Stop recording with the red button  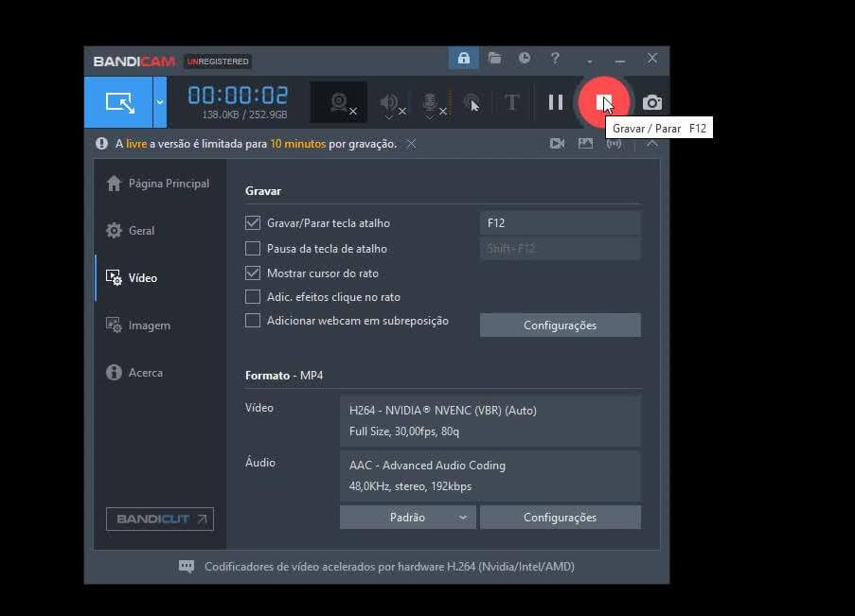tap(604, 102)
